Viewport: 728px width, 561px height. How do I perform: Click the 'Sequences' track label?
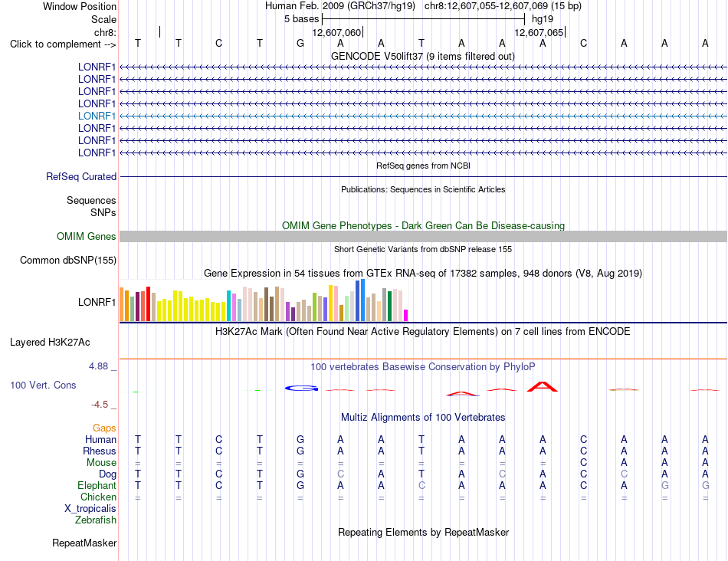91,200
